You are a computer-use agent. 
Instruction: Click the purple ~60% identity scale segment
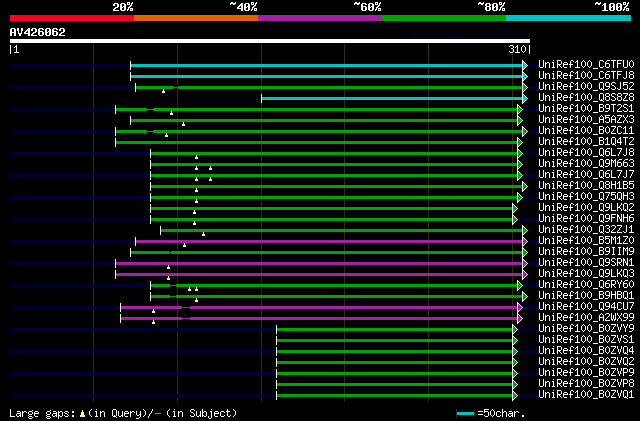coord(320,18)
